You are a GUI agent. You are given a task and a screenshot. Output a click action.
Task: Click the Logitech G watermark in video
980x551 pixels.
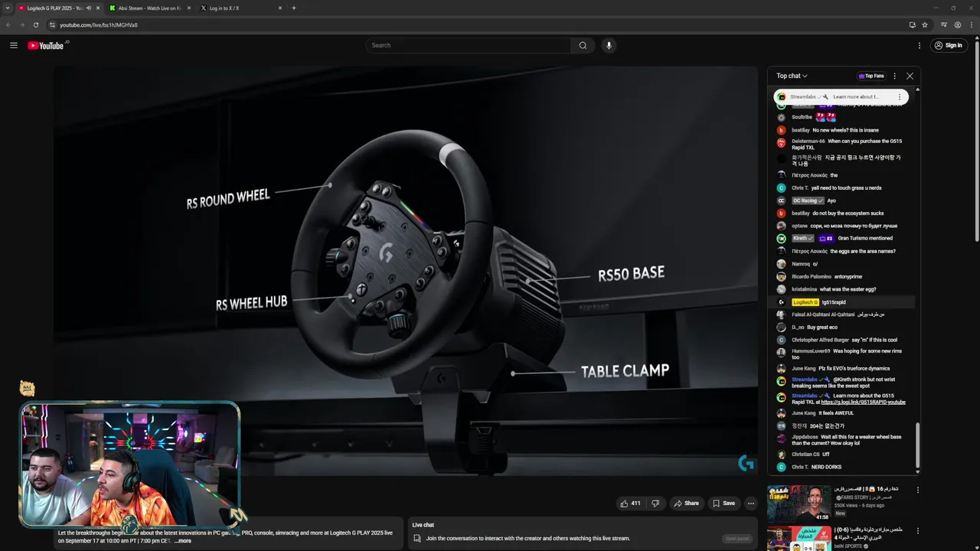tap(746, 463)
